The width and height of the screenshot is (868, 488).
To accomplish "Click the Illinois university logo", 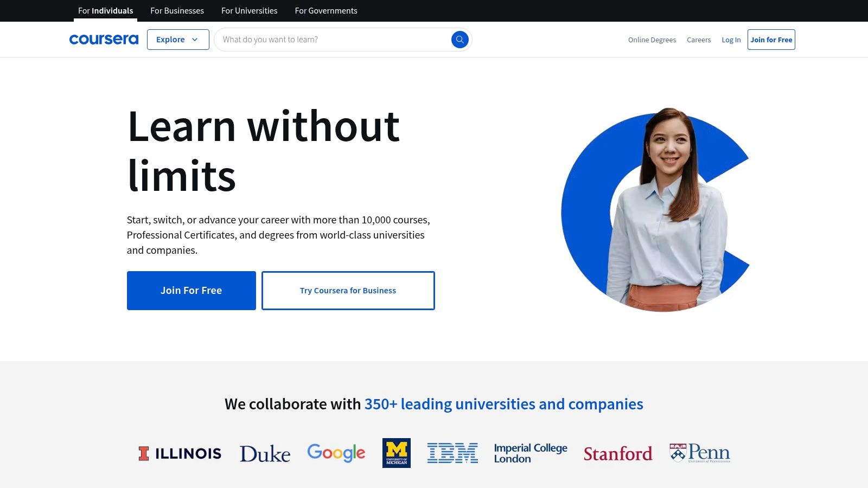I will [180, 453].
